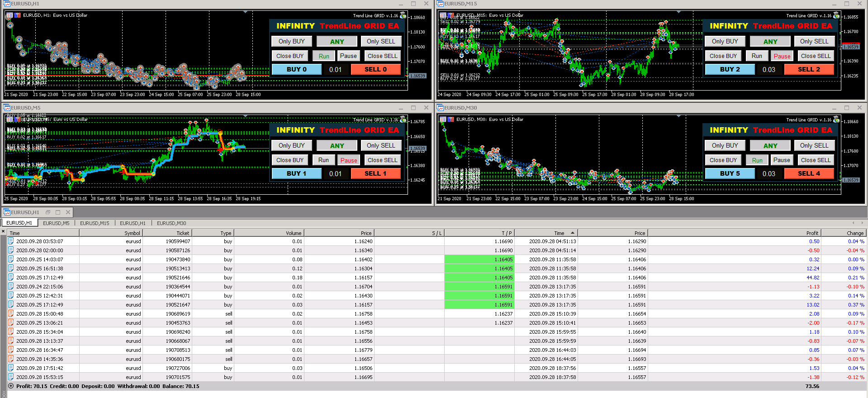This screenshot has width=868, height=398.
Task: Click the chart shift triangle atop the M5 chart
Action: click(x=245, y=116)
